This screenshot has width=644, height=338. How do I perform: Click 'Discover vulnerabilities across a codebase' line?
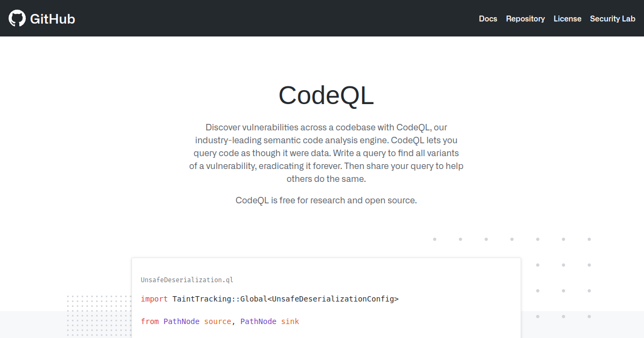(326, 127)
